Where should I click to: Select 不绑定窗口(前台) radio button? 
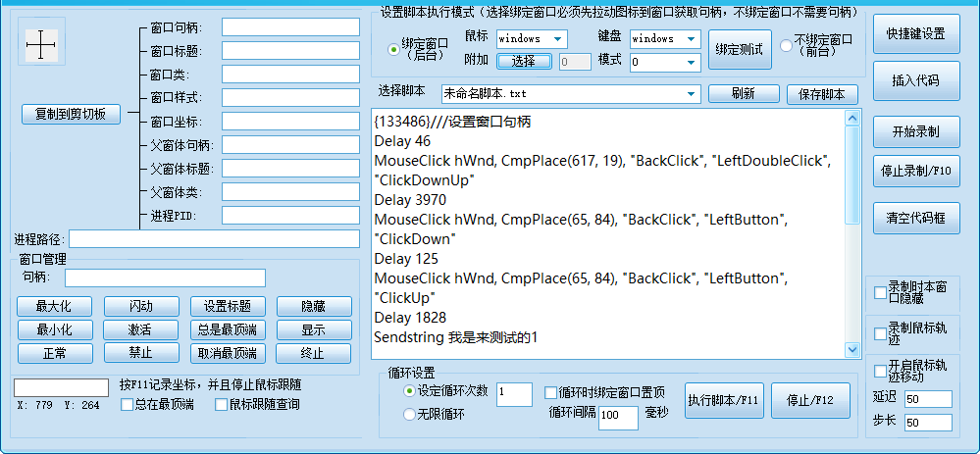pyautogui.click(x=786, y=45)
